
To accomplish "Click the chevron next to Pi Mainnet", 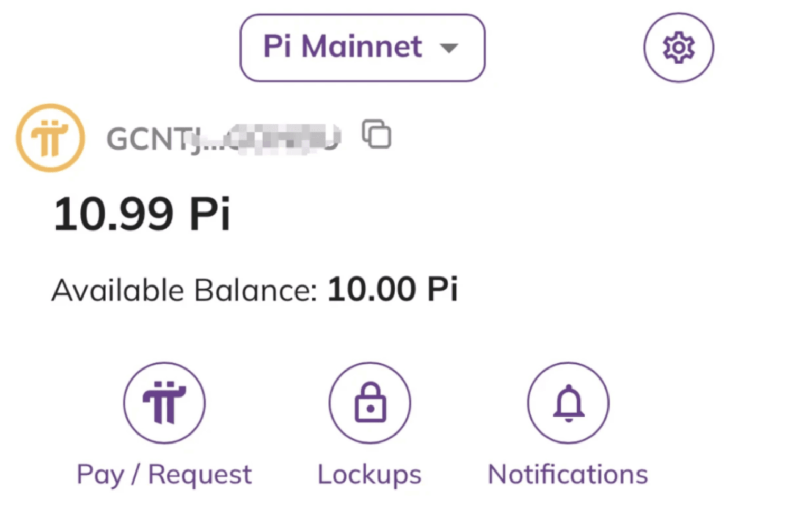I will point(449,48).
